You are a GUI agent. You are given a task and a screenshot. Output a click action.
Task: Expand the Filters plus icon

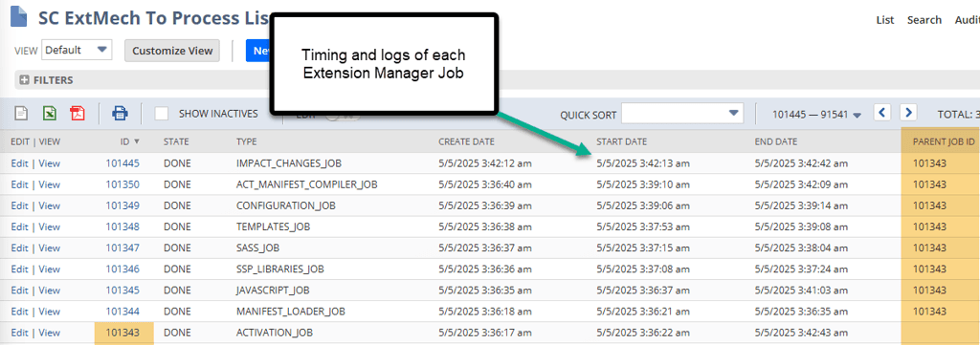[24, 80]
